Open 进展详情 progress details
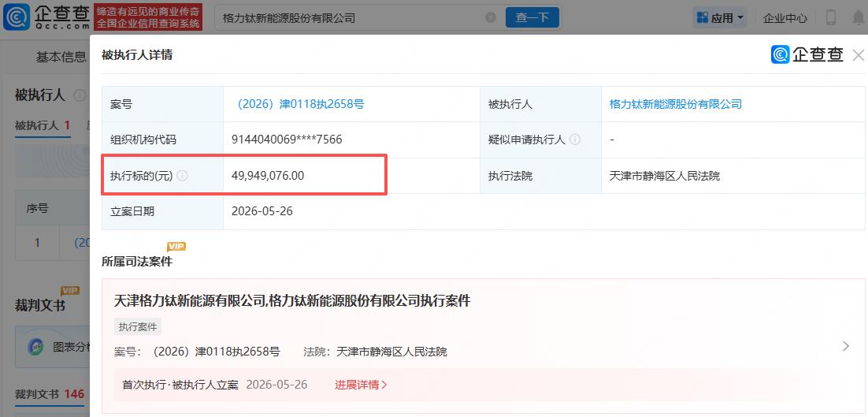The image size is (868, 417). point(361,385)
